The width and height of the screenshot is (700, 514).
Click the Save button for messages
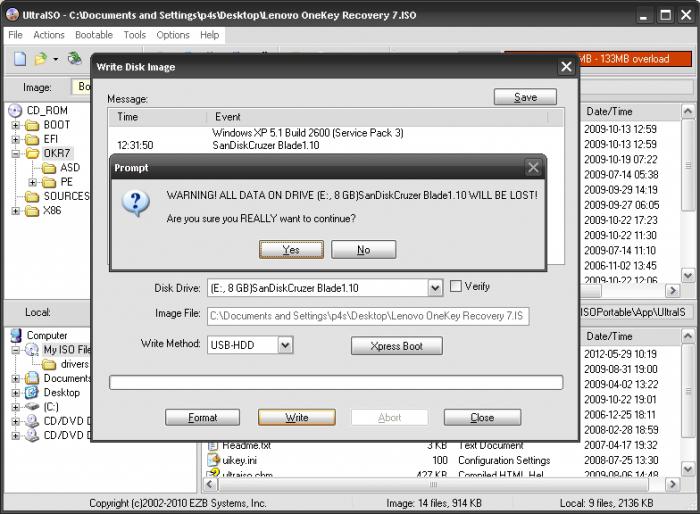pos(525,97)
